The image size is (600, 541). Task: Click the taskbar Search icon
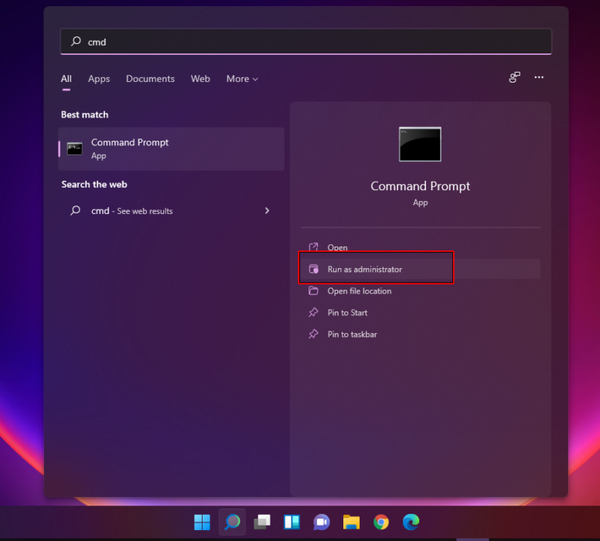tap(232, 522)
